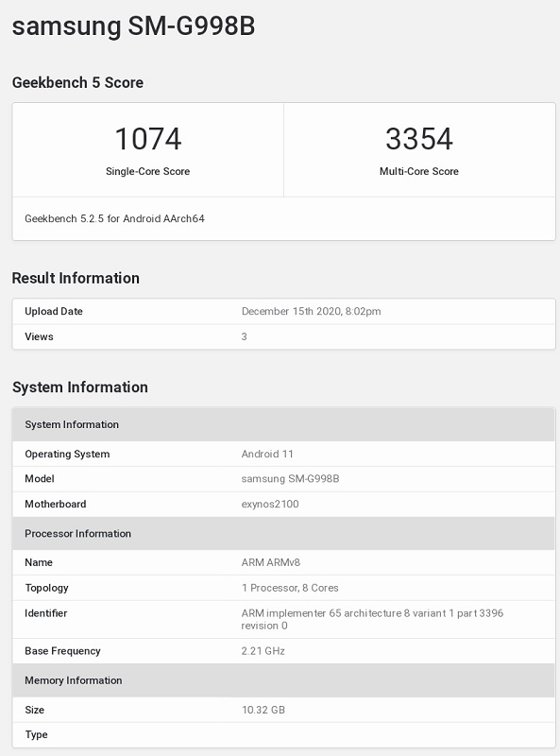
Task: Click the Views row label
Action: [39, 336]
